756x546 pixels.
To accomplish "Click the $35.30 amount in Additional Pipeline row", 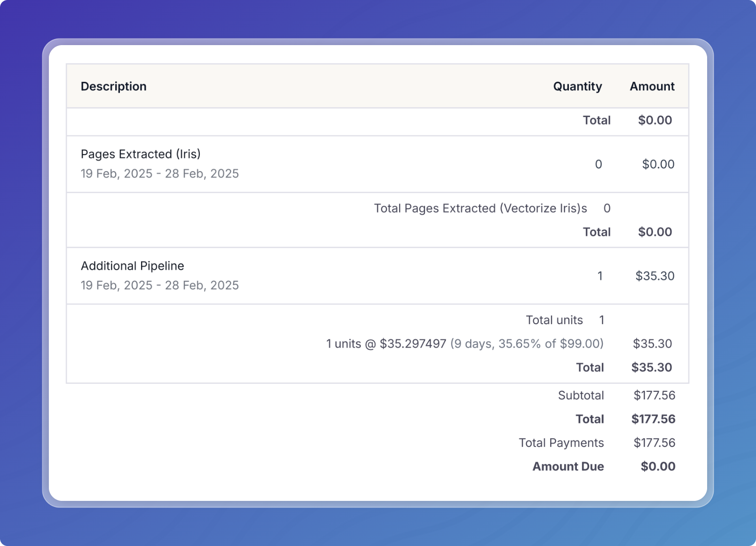I will (655, 276).
